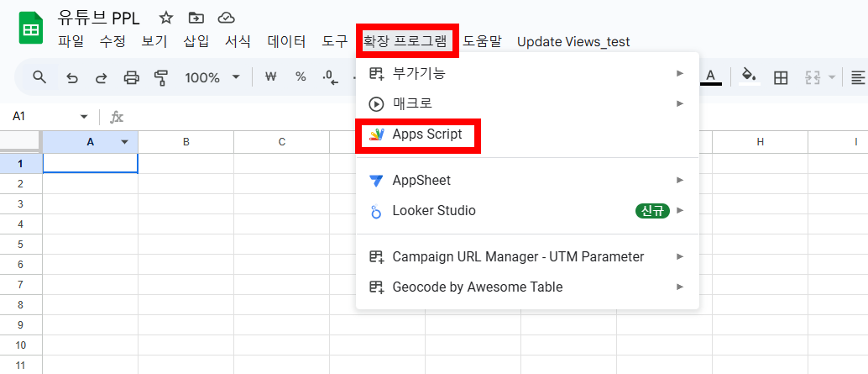
Task: Choose Apps Script from the menu
Action: (527, 134)
